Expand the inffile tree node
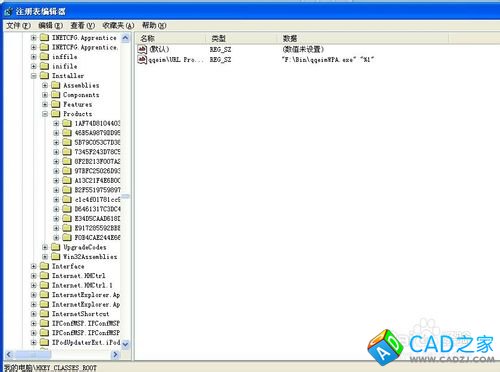 (x=34, y=57)
